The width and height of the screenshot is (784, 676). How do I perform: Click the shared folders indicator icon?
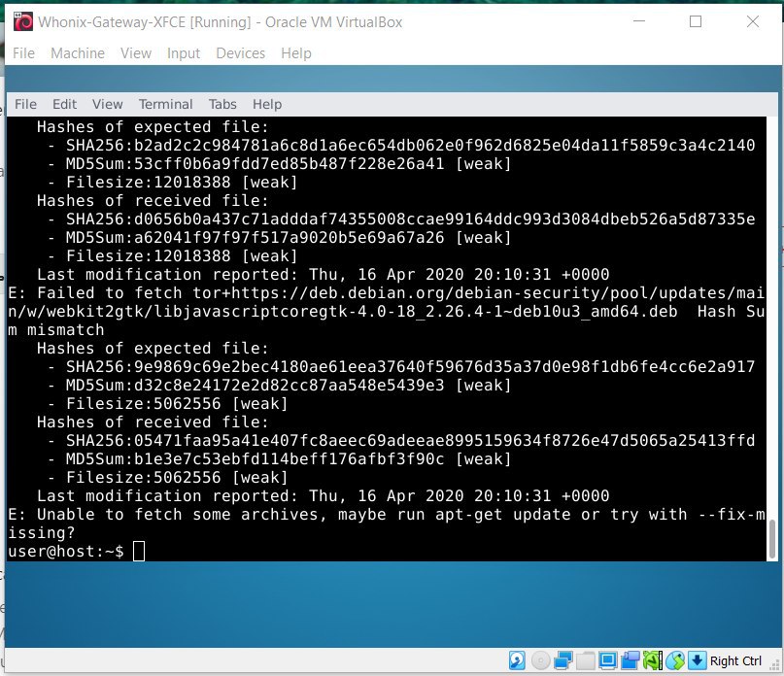(586, 660)
